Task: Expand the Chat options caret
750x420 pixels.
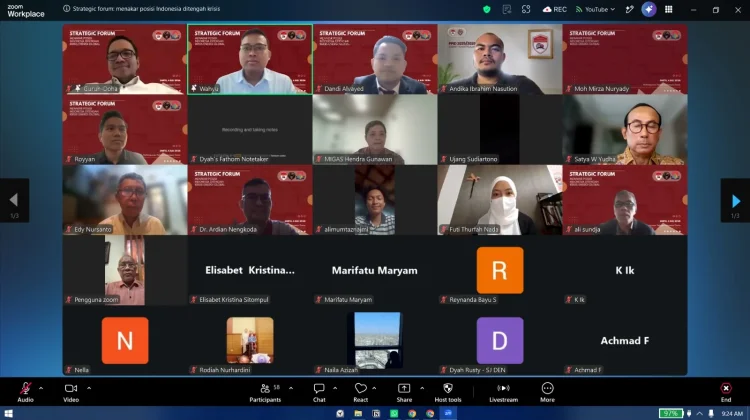Action: click(335, 388)
